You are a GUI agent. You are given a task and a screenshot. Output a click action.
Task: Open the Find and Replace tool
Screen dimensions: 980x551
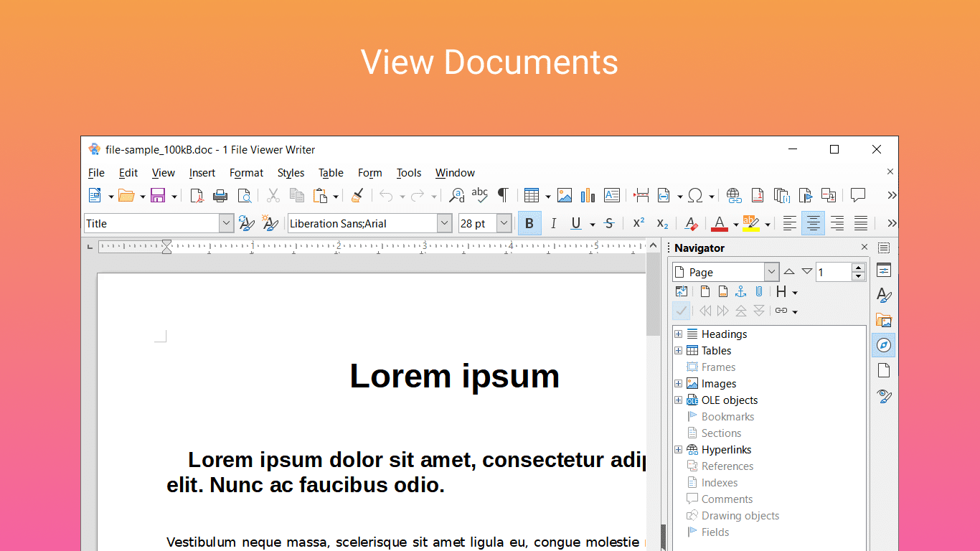click(456, 195)
